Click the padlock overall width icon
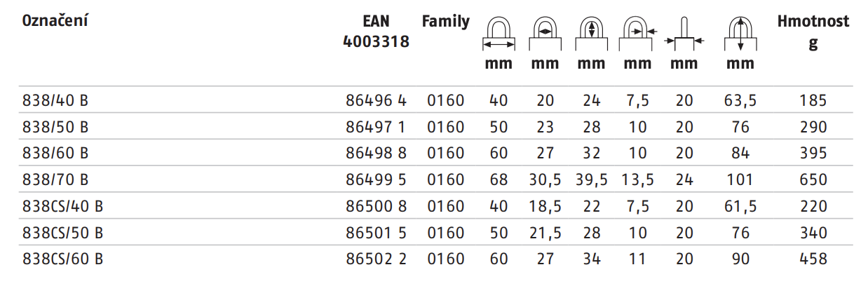This screenshot has width=868, height=286. coord(499,33)
